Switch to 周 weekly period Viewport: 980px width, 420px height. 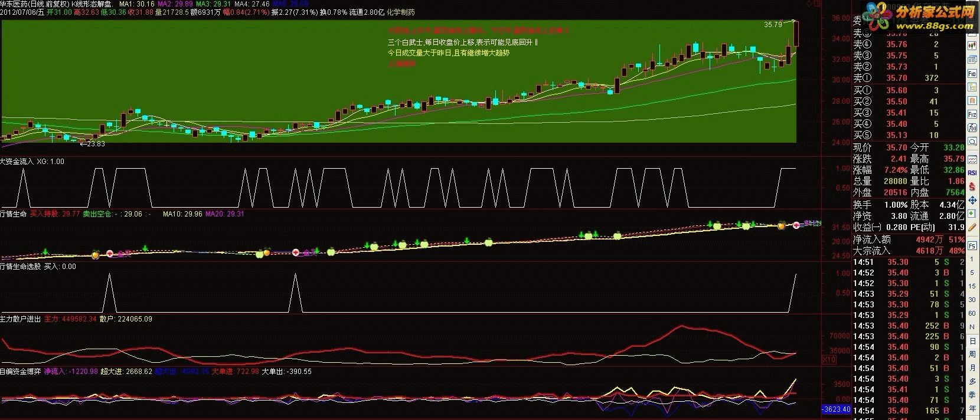point(972,356)
